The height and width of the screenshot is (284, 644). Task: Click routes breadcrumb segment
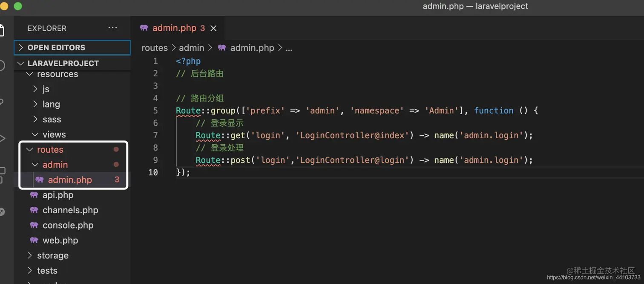(x=155, y=48)
